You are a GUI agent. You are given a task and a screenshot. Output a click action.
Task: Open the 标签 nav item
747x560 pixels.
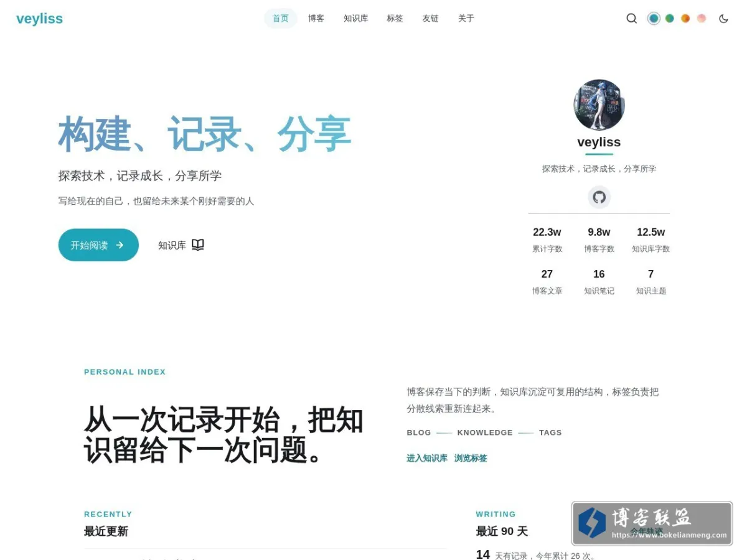point(395,19)
